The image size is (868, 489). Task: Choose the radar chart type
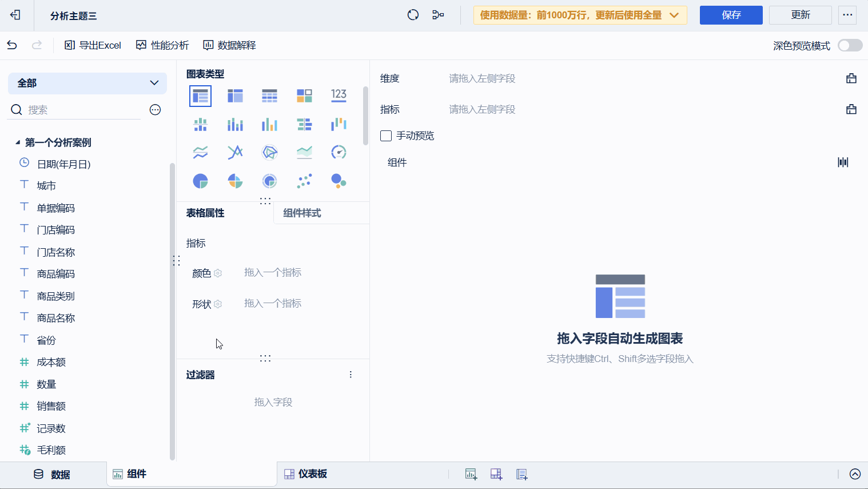[x=269, y=152]
